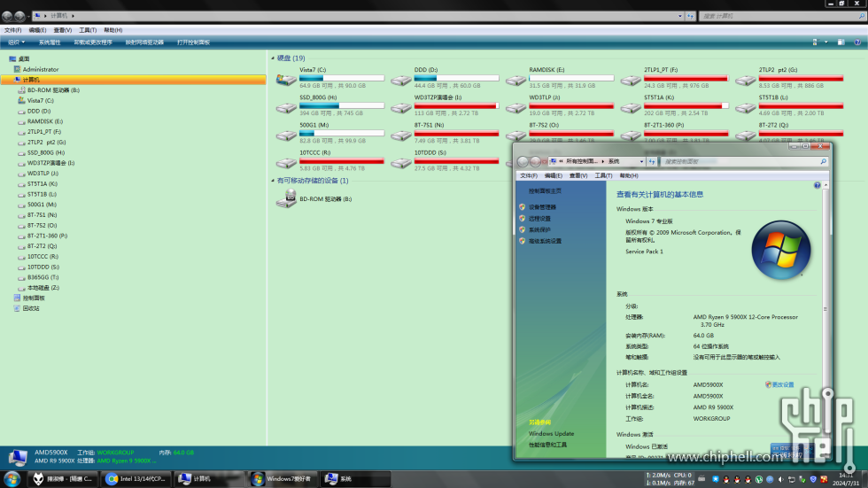Click the Explorer back navigation button
The image size is (868, 488).
[7, 16]
